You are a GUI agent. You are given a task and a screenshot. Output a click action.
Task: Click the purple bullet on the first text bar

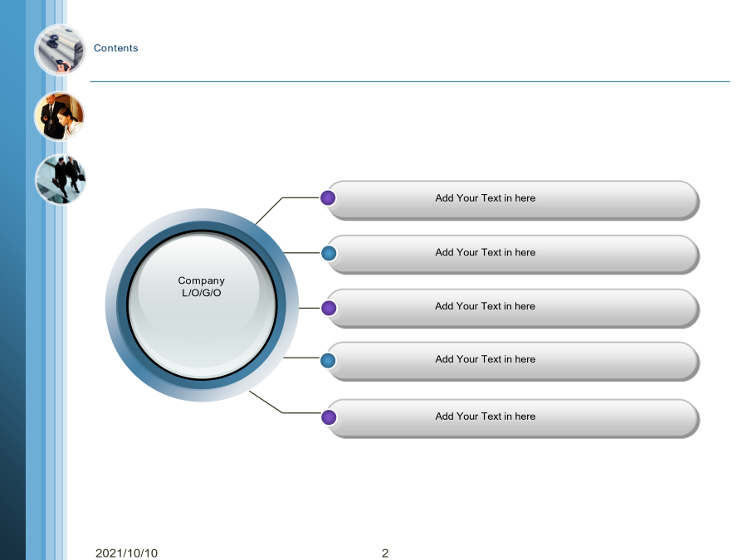point(328,197)
